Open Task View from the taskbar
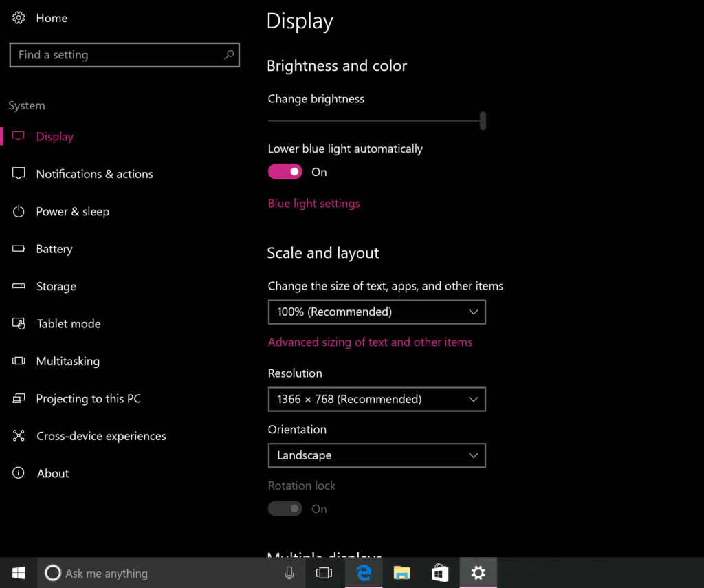 pyautogui.click(x=324, y=573)
